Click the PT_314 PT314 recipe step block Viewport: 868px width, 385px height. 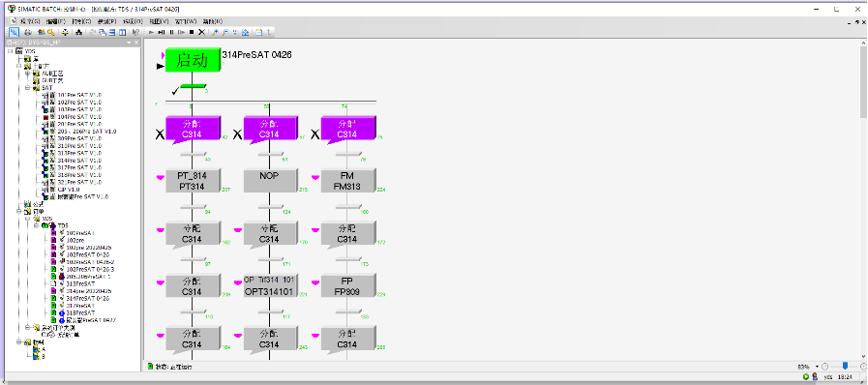[192, 181]
